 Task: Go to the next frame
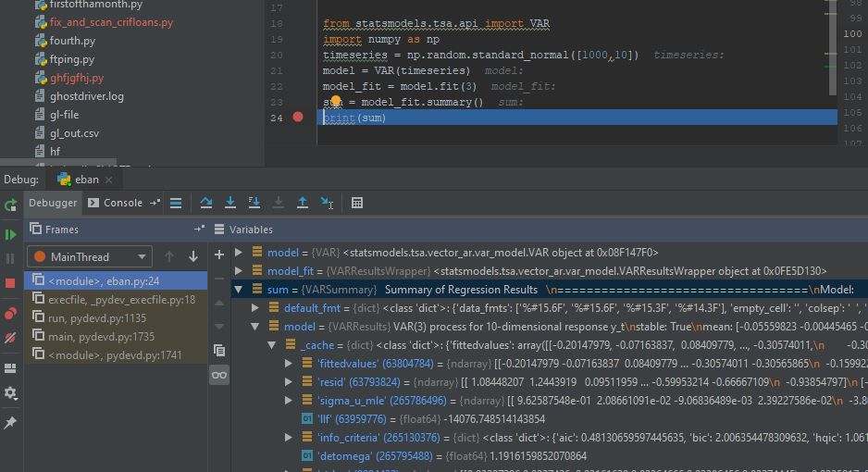[x=193, y=256]
